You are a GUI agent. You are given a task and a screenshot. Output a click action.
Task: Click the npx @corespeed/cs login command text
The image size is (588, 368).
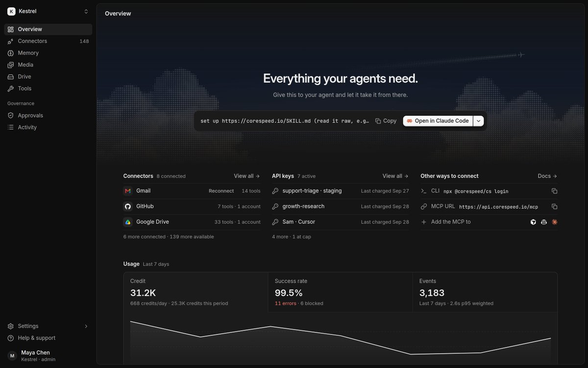click(476, 191)
